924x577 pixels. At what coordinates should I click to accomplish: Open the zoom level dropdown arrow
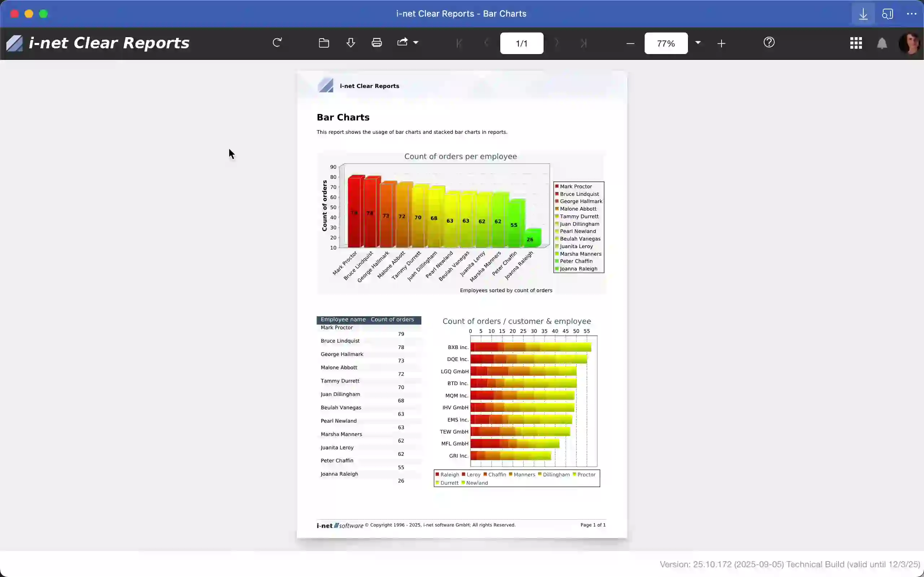pyautogui.click(x=698, y=43)
